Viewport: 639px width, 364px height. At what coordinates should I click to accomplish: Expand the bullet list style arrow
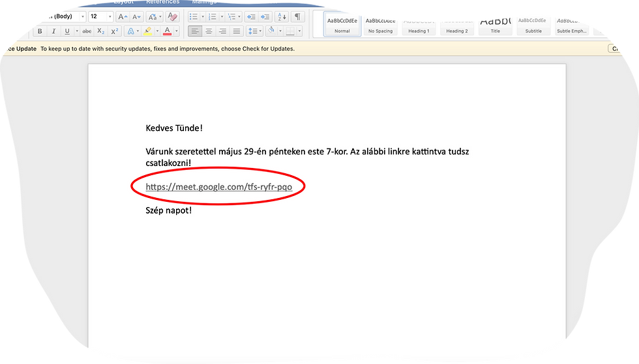(203, 17)
